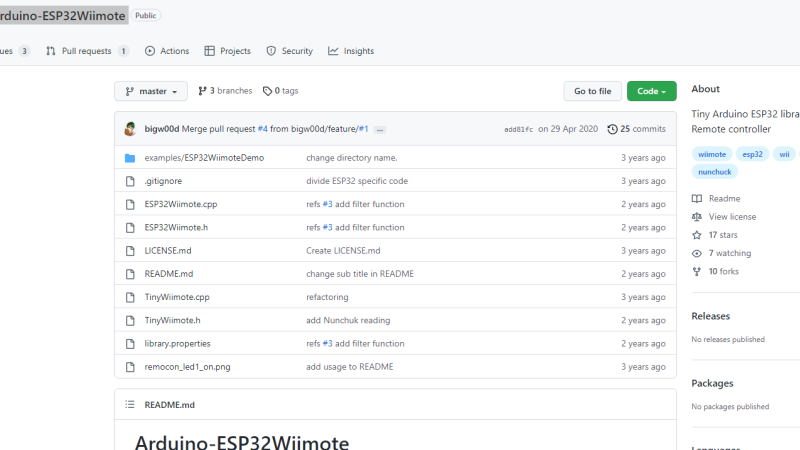Toggle README table of contents icon
Image resolution: width=800 pixels, height=450 pixels.
coord(130,405)
